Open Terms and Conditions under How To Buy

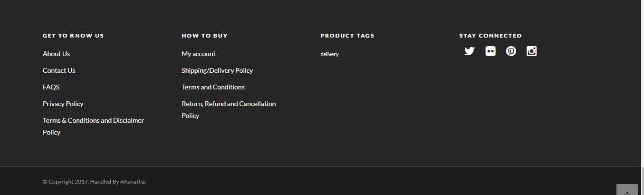213,87
